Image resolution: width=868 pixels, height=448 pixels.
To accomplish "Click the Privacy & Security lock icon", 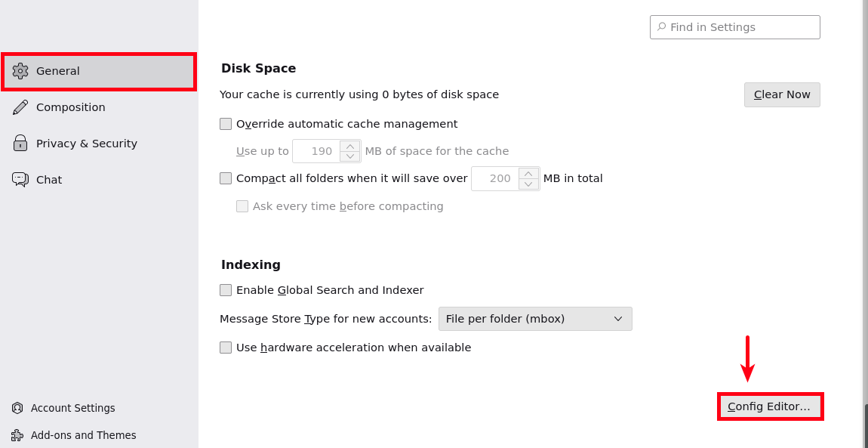I will [20, 144].
